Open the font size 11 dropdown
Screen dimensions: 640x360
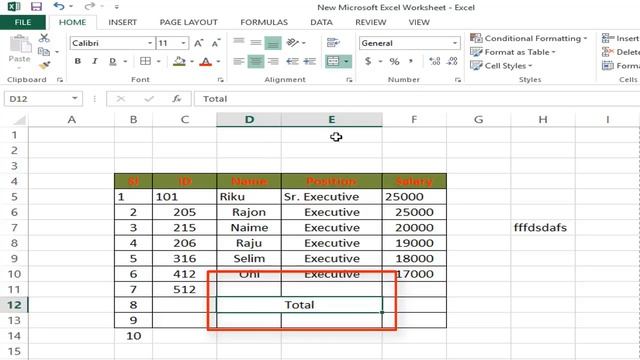pyautogui.click(x=184, y=43)
